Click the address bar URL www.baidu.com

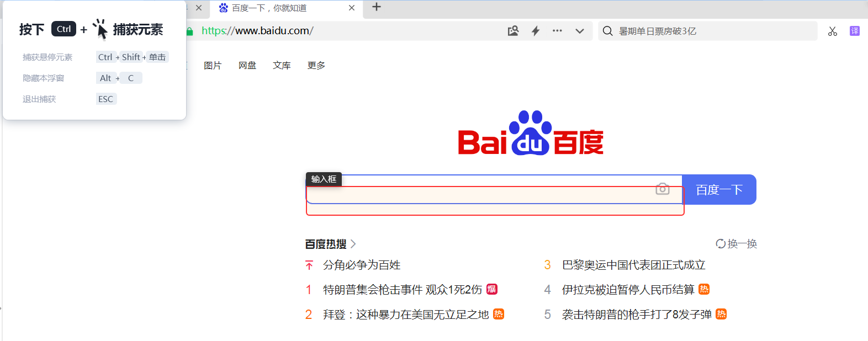tap(257, 31)
